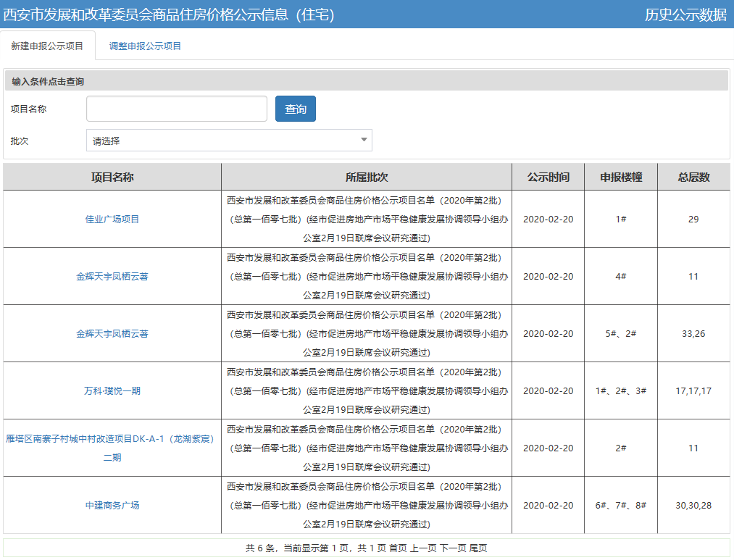Select the 1#、2#、3# building cell

tap(621, 390)
